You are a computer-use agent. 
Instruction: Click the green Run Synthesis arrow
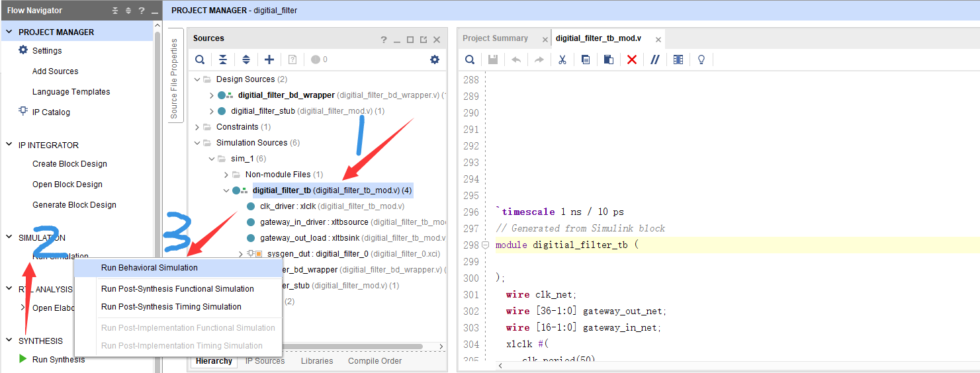pos(23,359)
